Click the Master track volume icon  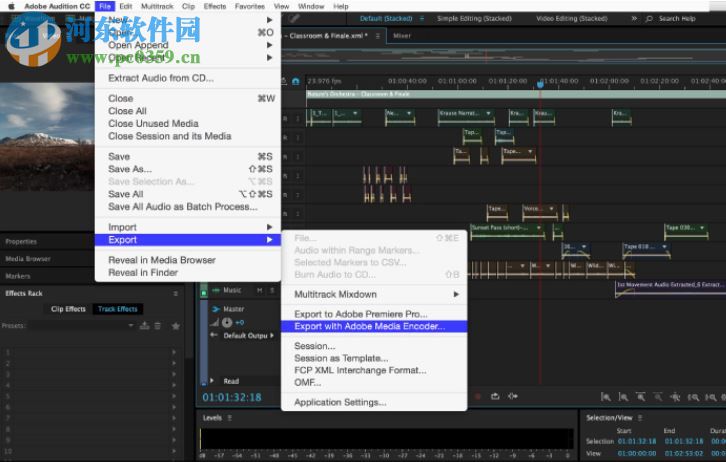pyautogui.click(x=214, y=322)
